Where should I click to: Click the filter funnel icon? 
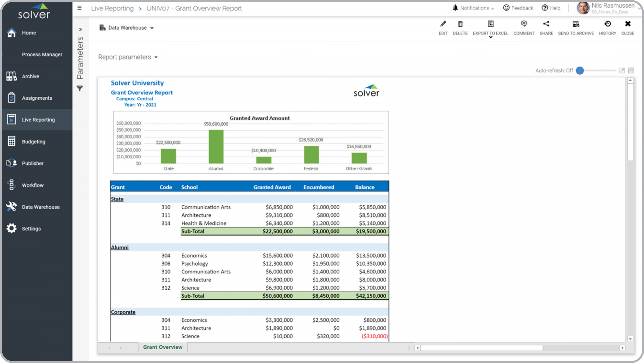pyautogui.click(x=80, y=88)
